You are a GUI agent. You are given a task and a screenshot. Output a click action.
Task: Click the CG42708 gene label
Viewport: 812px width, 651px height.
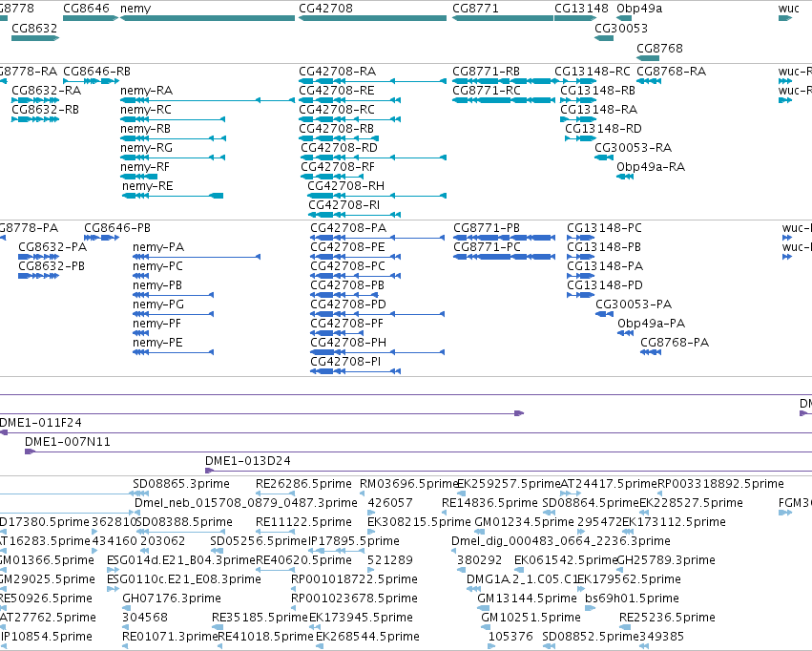point(325,9)
